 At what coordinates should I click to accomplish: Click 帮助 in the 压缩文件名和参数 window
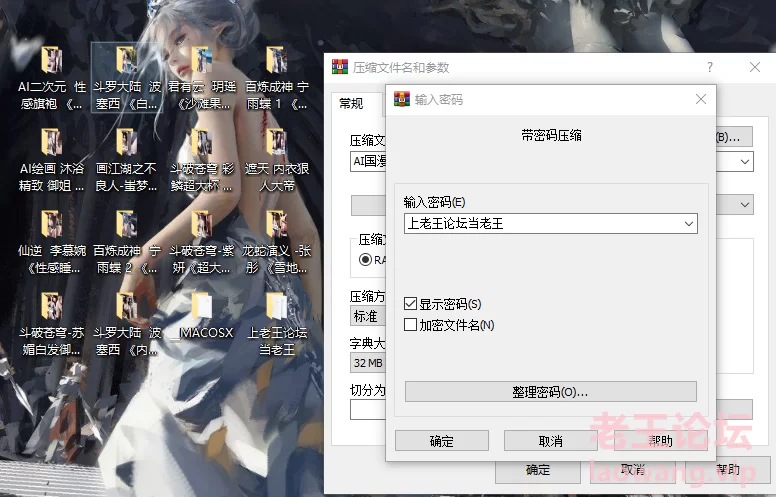click(728, 469)
